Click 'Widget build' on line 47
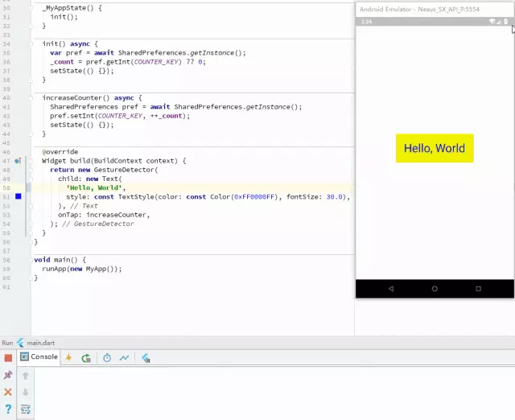Screen dimensions: 515x420 [66, 161]
